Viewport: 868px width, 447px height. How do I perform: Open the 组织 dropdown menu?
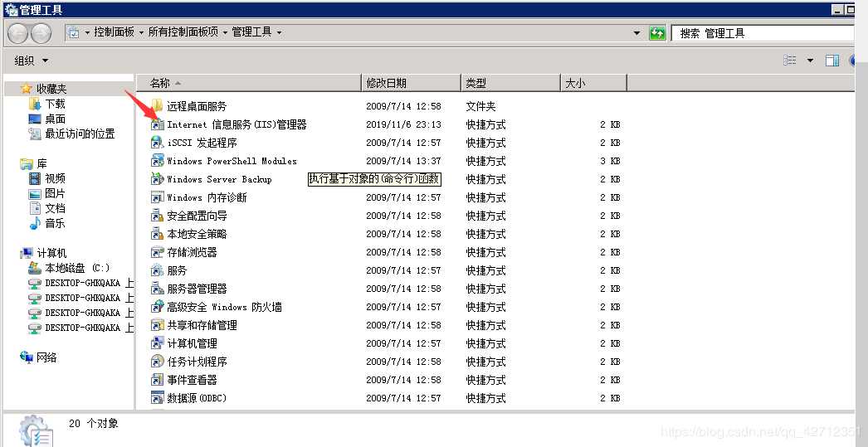pyautogui.click(x=31, y=61)
